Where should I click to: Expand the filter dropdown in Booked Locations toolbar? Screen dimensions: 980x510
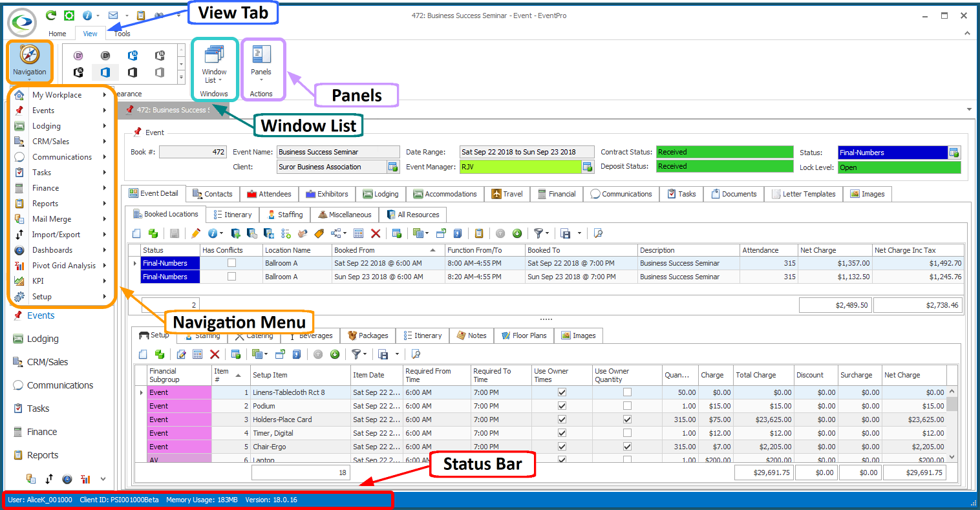(547, 233)
